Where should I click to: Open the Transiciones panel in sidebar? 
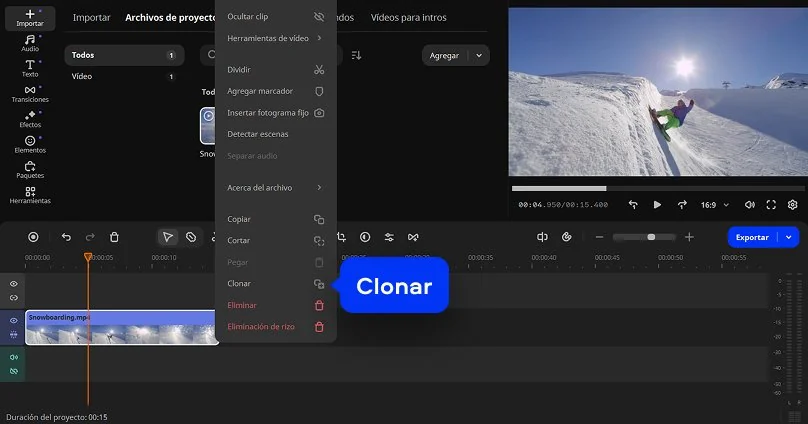[30, 94]
